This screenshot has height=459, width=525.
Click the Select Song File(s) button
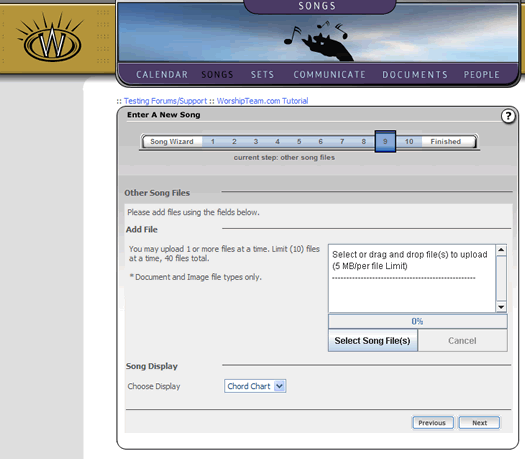click(373, 340)
